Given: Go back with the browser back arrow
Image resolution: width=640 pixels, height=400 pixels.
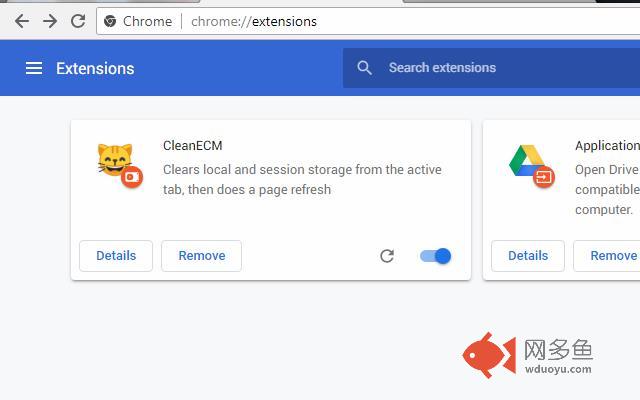Looking at the screenshot, I should 22,21.
